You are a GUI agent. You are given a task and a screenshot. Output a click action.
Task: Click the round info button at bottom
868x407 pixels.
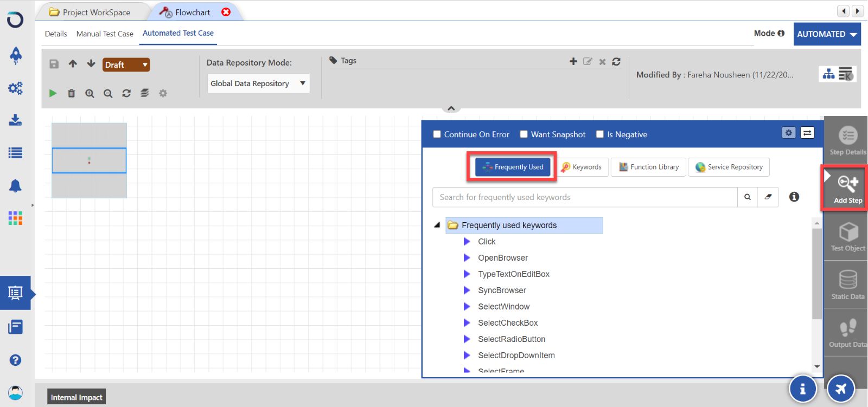[x=802, y=389]
